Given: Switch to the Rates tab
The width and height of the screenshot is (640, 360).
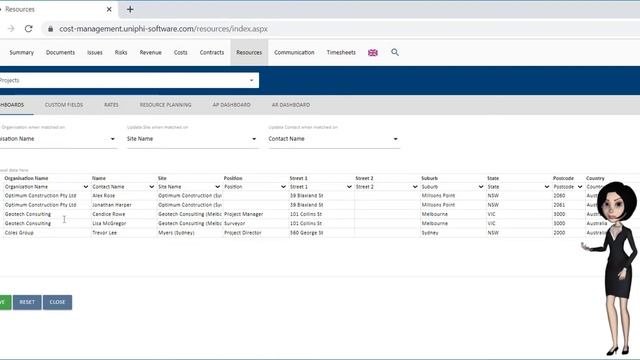Looking at the screenshot, I should [111, 105].
